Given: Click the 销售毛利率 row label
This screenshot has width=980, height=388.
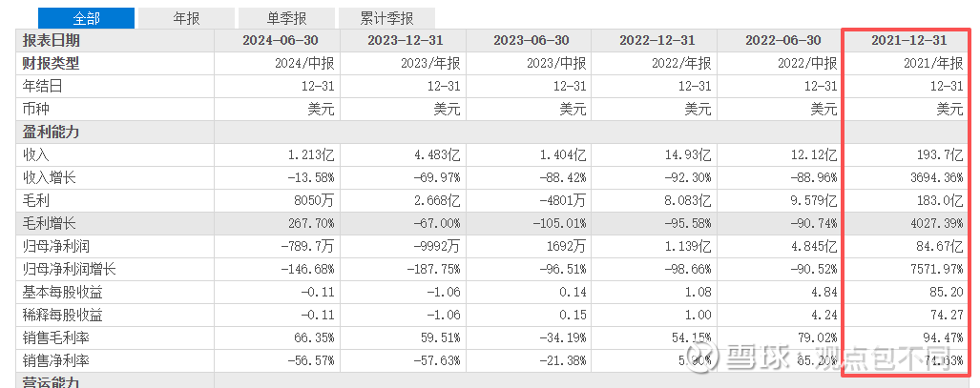Looking at the screenshot, I should tap(59, 337).
